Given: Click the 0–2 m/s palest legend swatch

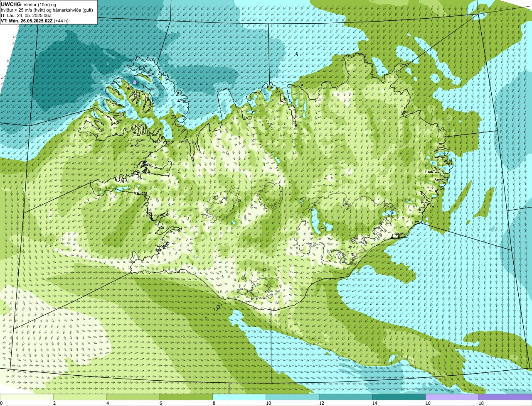Looking at the screenshot, I should [x=27, y=397].
